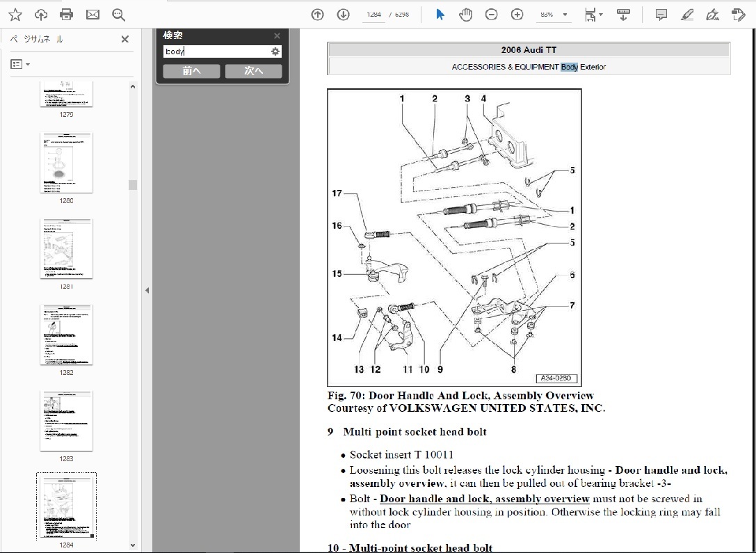
Task: Activate the hand pan tool
Action: [466, 15]
